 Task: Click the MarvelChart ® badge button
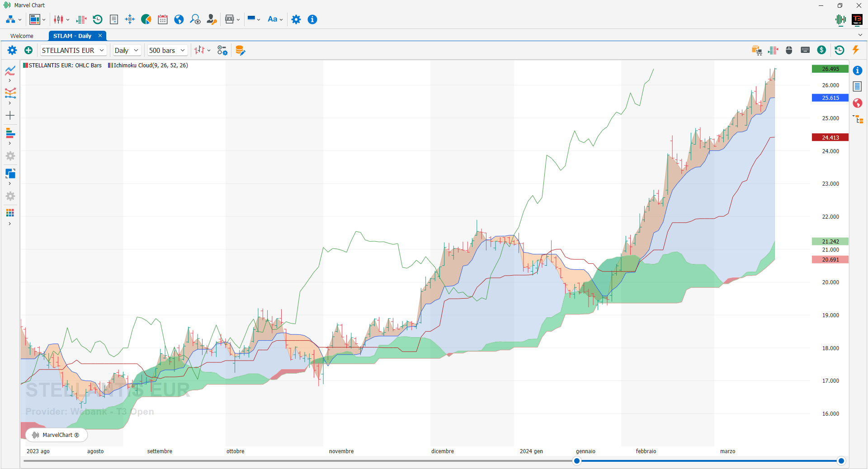coord(57,435)
